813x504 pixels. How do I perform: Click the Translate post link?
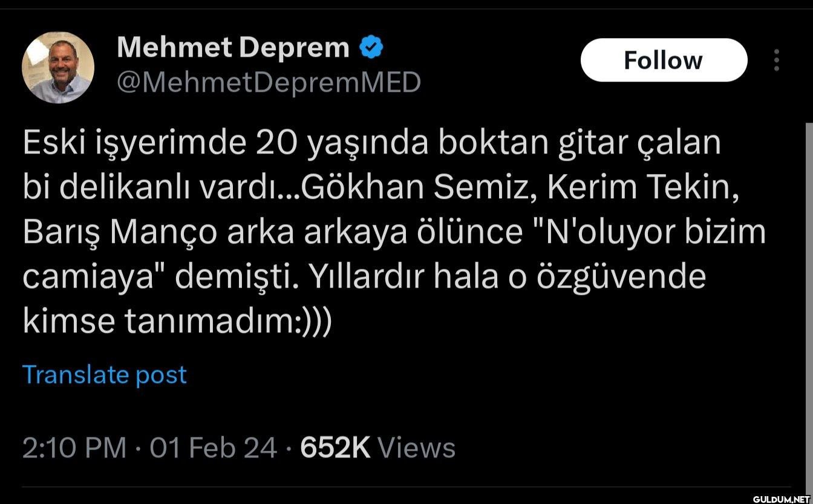click(x=105, y=375)
